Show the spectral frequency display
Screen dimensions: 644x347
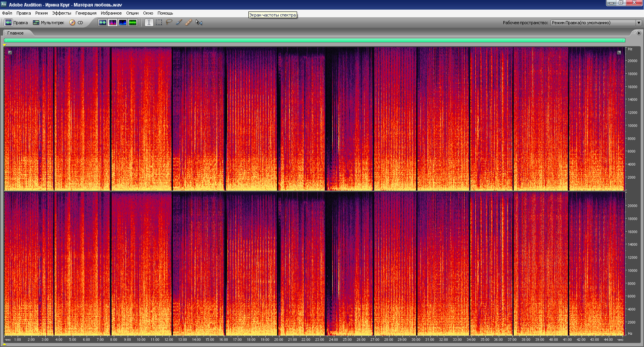point(113,23)
